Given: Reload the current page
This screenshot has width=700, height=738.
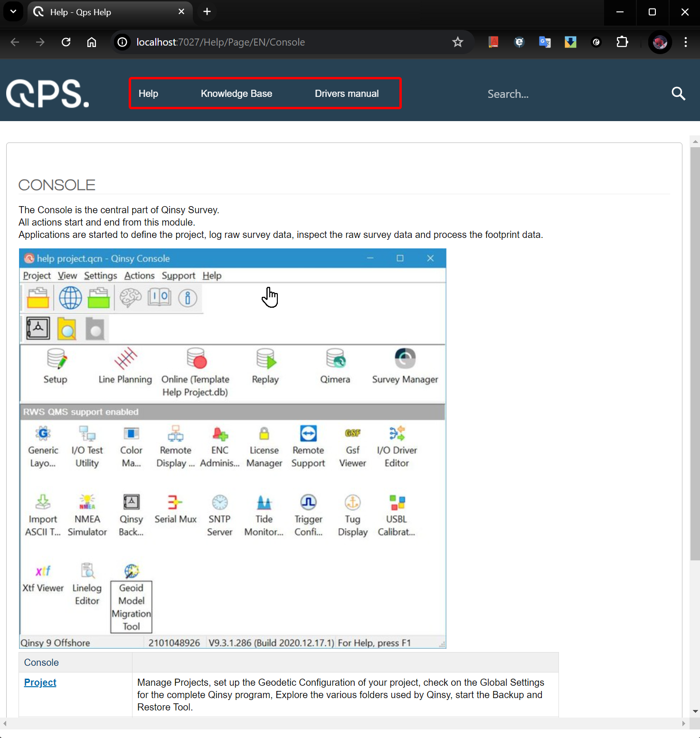Looking at the screenshot, I should [66, 42].
